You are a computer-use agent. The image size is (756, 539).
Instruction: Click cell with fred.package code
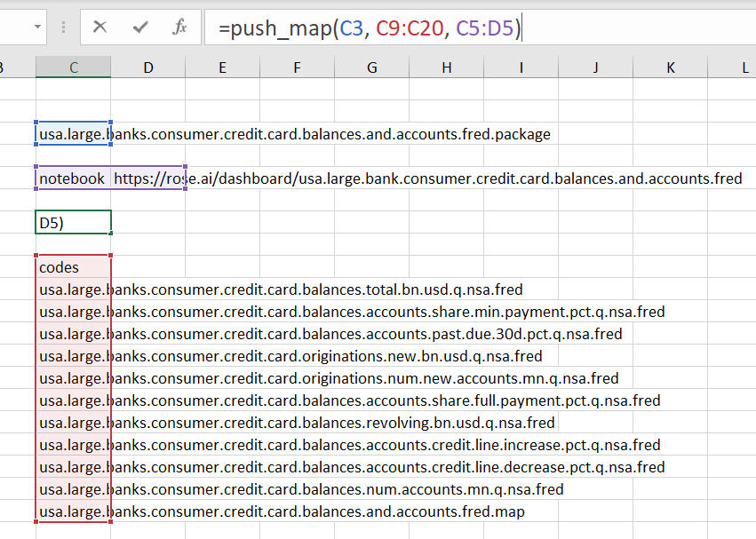73,134
